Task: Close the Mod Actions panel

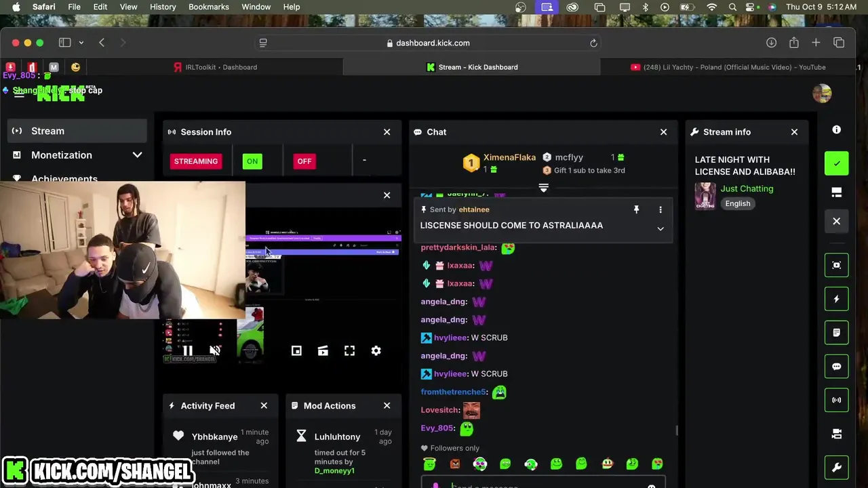Action: coord(387,405)
